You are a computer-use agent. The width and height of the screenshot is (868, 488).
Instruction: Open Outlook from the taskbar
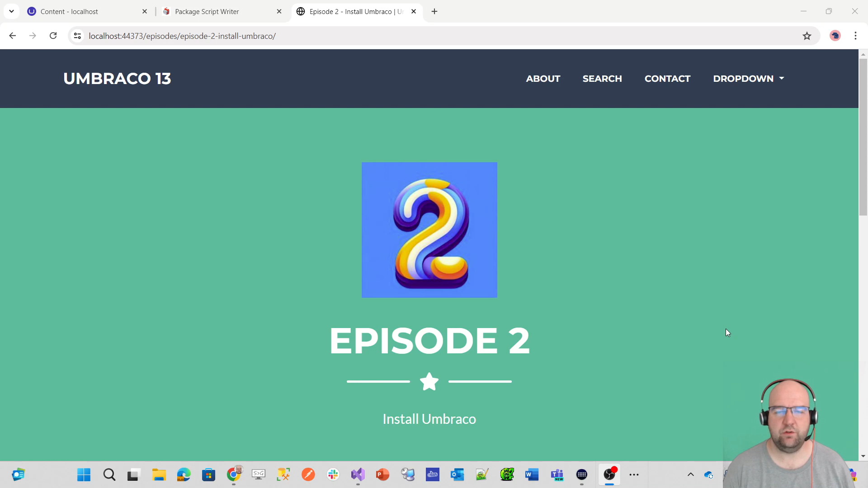457,475
